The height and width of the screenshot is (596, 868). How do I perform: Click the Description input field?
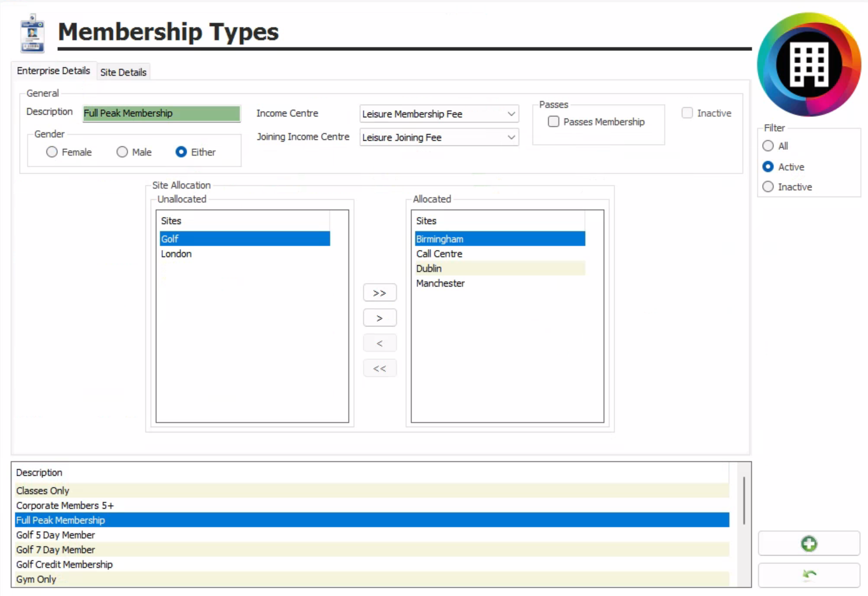[161, 113]
